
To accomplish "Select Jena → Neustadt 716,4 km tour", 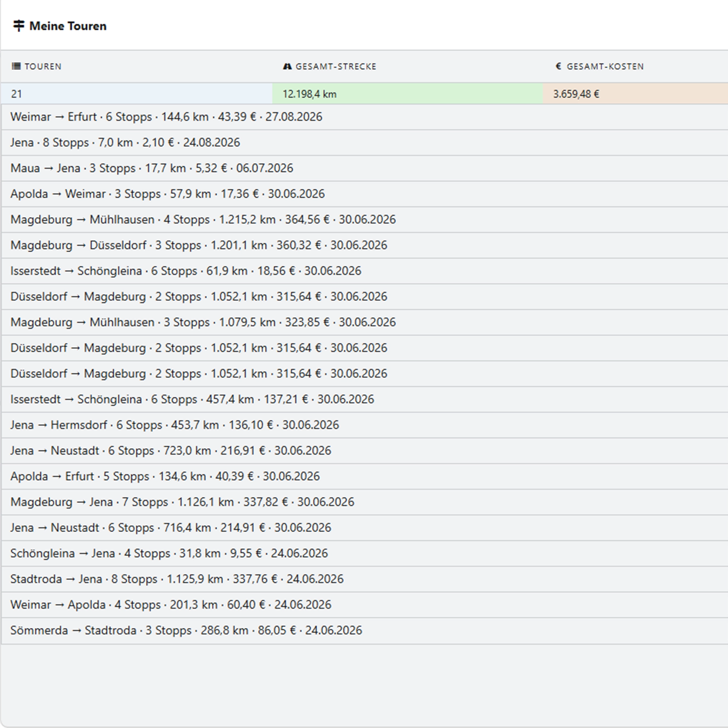I will point(364,527).
